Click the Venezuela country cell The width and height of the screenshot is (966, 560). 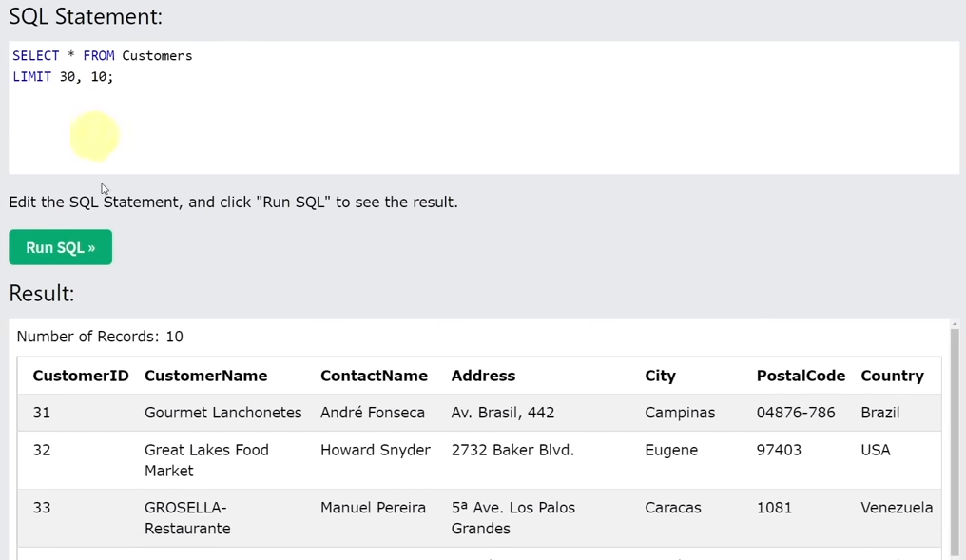pos(897,508)
